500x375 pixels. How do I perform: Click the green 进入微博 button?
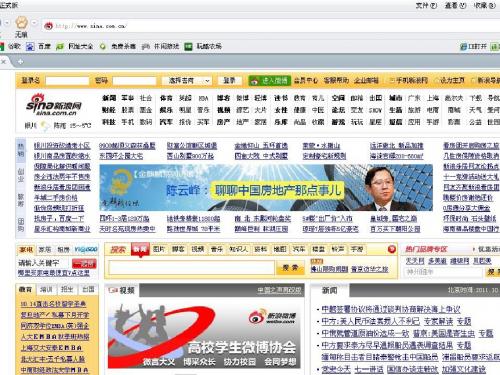point(269,81)
